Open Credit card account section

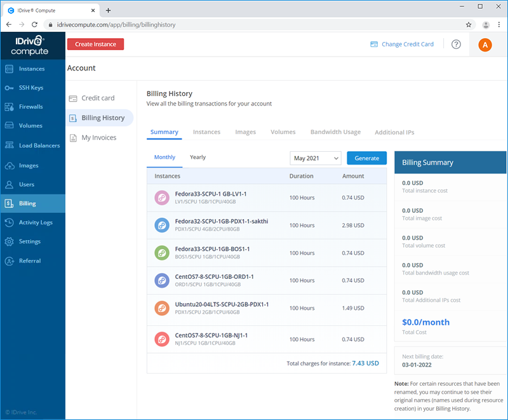click(x=98, y=98)
